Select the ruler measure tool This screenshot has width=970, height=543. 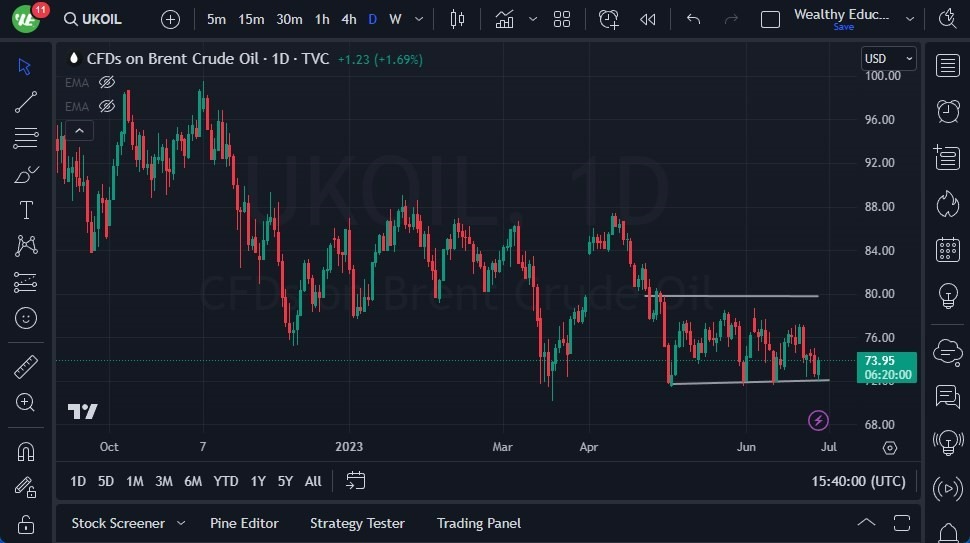pyautogui.click(x=25, y=367)
